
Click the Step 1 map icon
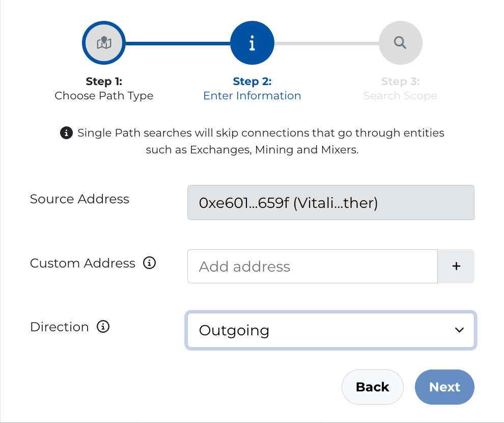[104, 43]
